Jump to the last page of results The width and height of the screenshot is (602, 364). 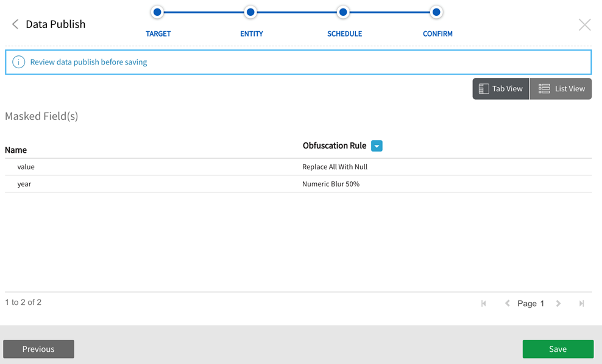point(581,303)
